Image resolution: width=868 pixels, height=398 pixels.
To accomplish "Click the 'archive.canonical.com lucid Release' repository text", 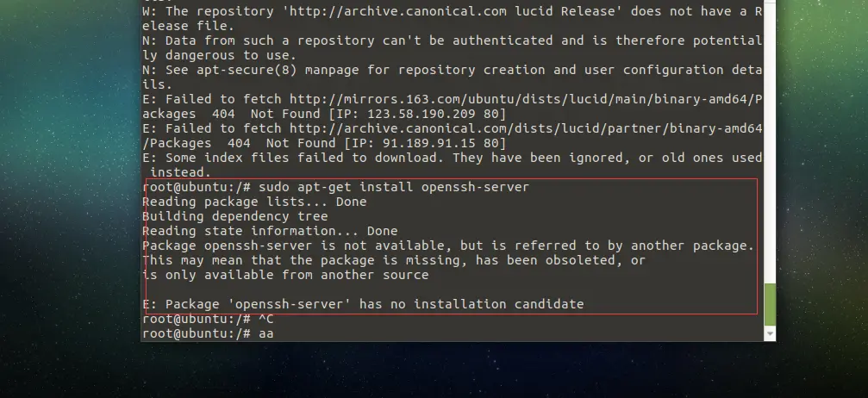I will click(405, 11).
